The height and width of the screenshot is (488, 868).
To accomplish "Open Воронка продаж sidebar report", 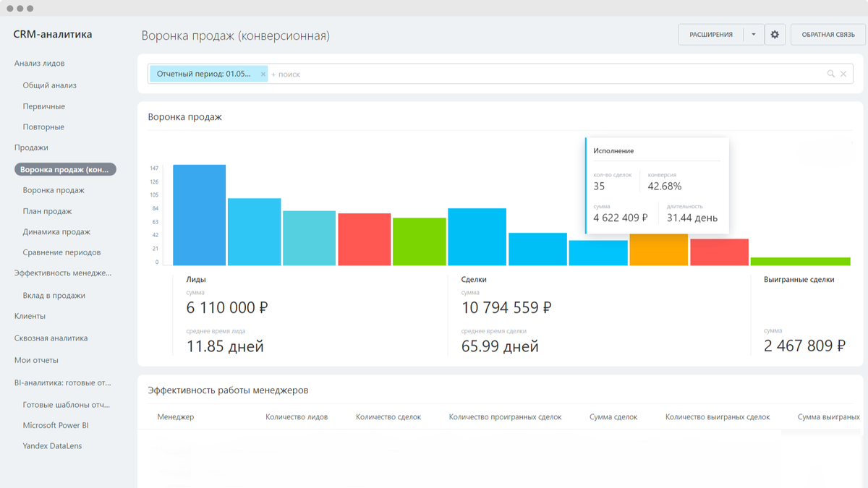I will pyautogui.click(x=54, y=191).
